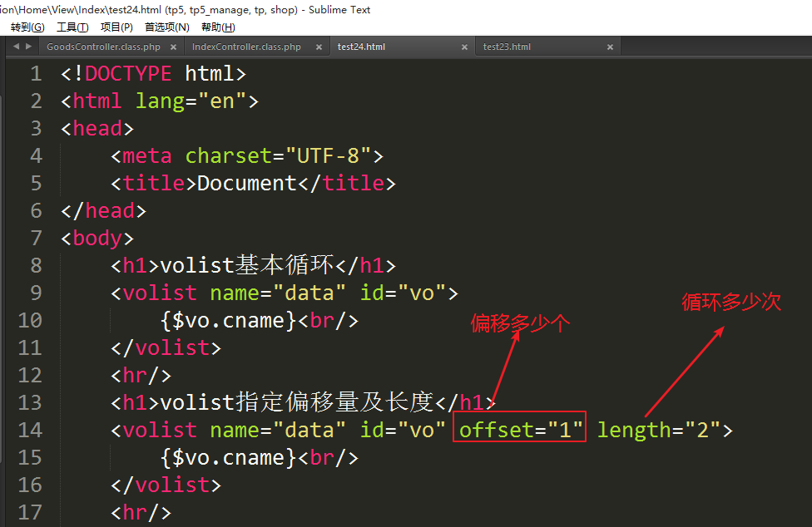Open the 工具(T) menu

(x=72, y=27)
